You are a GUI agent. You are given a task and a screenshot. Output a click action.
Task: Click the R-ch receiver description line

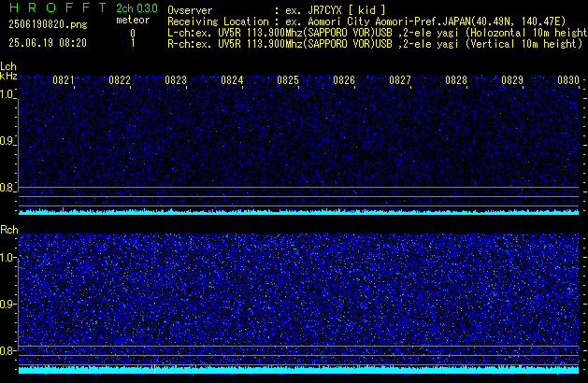coord(375,44)
